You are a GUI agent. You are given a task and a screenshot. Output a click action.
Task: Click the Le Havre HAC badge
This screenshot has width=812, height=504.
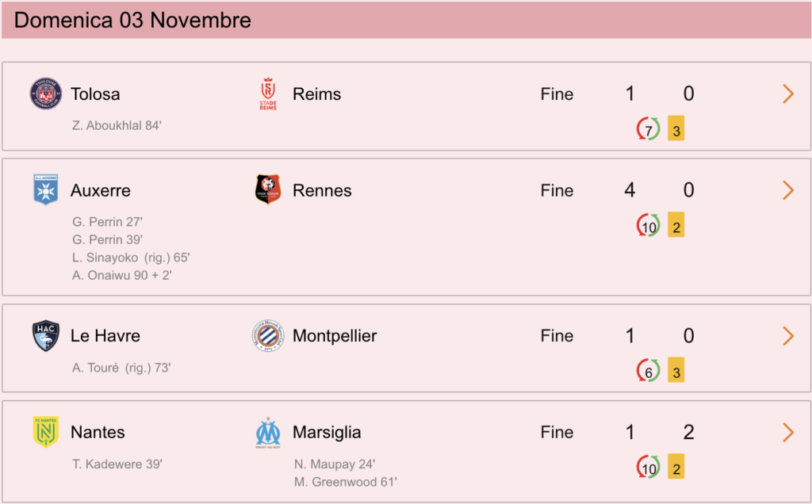click(x=45, y=336)
